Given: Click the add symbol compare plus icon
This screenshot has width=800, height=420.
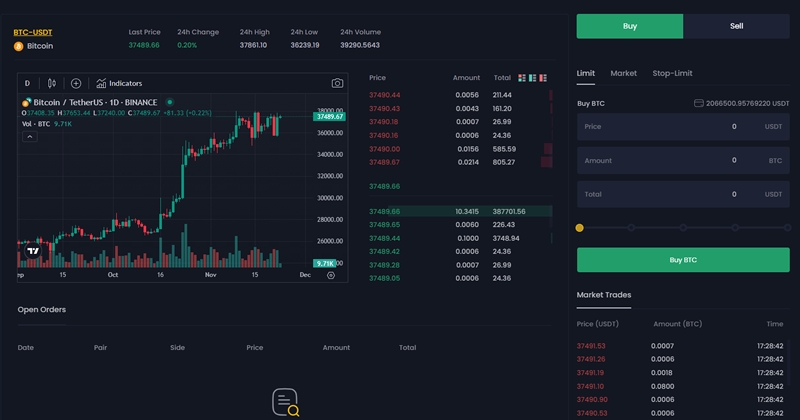Looking at the screenshot, I should pyautogui.click(x=76, y=83).
